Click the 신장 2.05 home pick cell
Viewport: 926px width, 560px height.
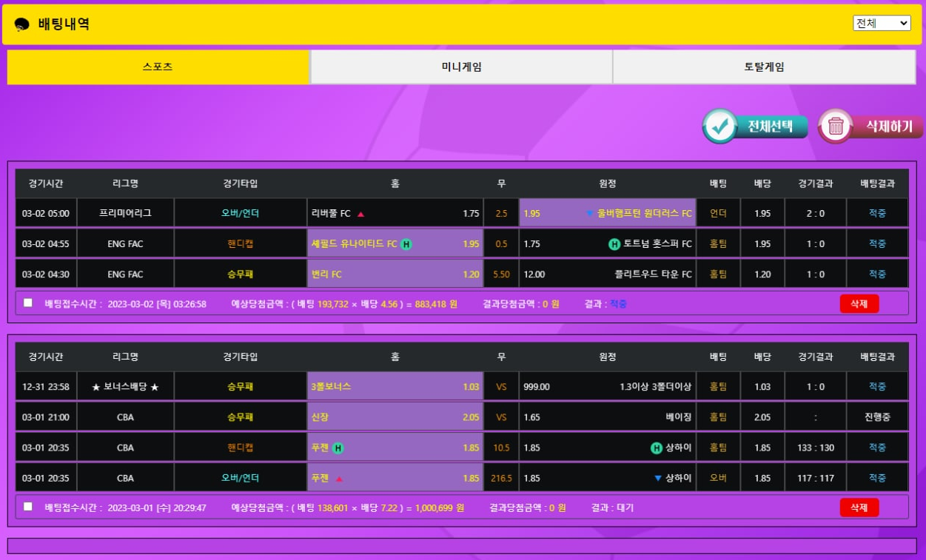395,417
